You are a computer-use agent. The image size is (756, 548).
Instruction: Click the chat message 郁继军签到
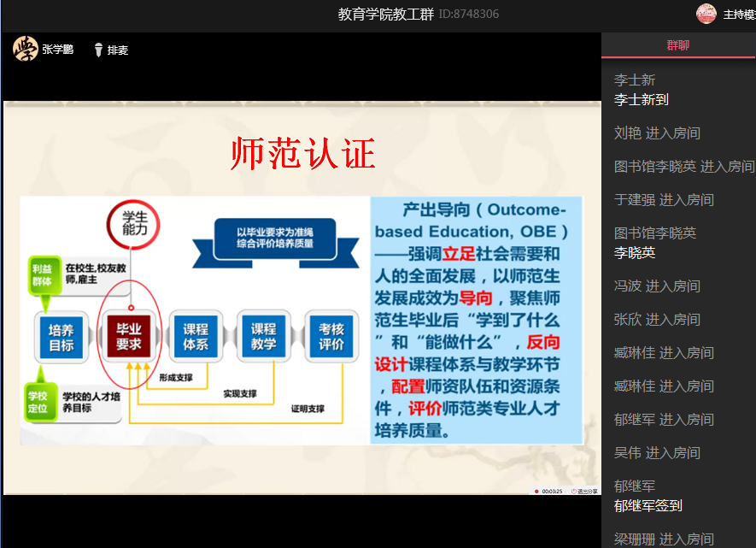[x=648, y=506]
